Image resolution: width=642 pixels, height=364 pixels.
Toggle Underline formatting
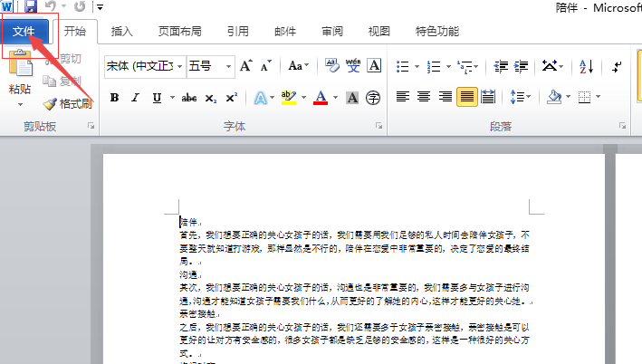tap(157, 98)
